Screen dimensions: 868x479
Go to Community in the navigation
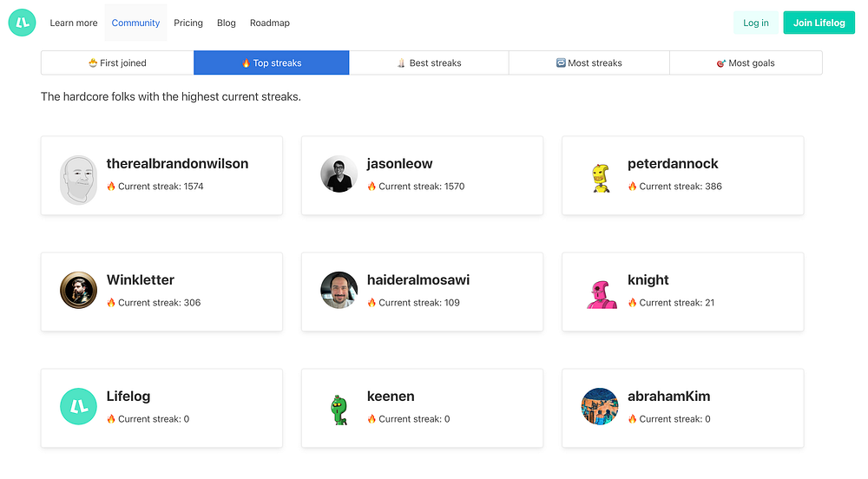coord(135,23)
